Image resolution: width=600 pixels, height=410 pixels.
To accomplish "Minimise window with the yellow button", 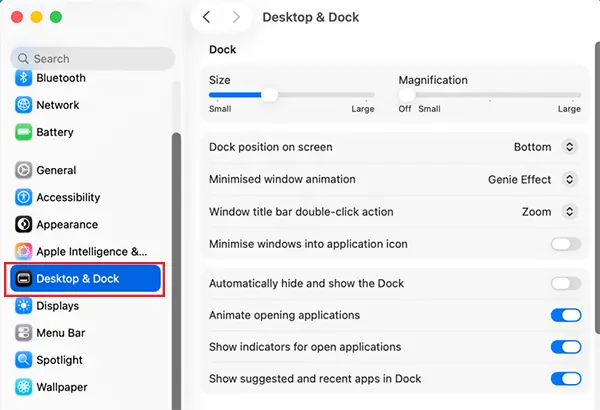I will pos(36,17).
